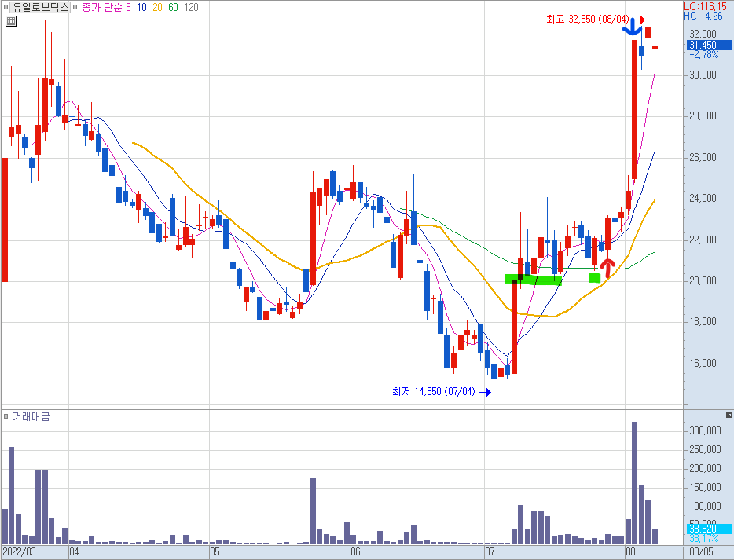Toggle the small box before 유일로보틱스
This screenshot has width=734, height=560.
coord(6,7)
